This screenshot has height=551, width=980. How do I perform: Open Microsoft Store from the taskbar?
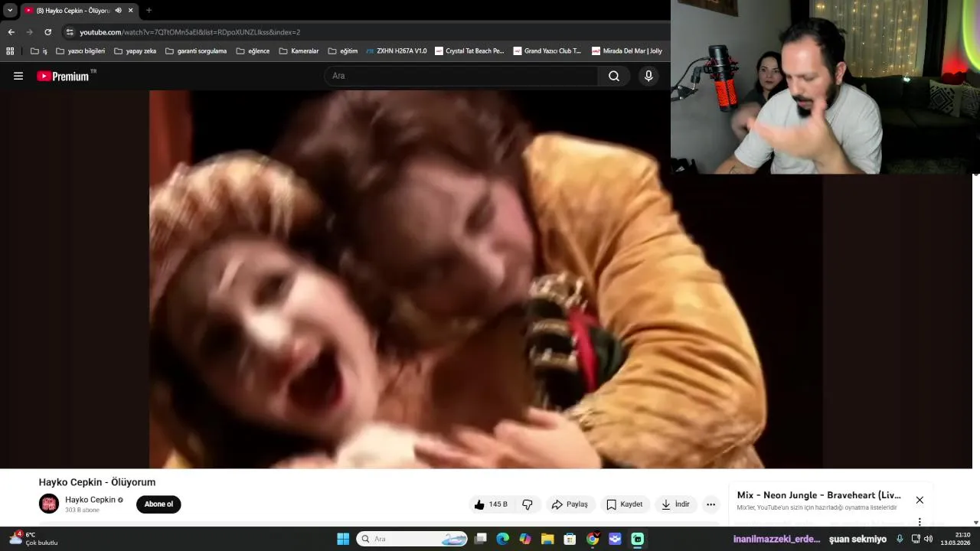coord(570,539)
